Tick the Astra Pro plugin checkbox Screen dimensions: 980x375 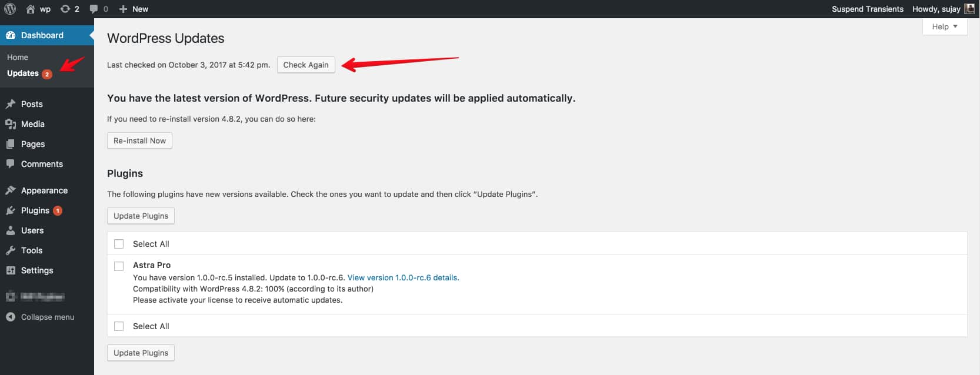point(119,266)
